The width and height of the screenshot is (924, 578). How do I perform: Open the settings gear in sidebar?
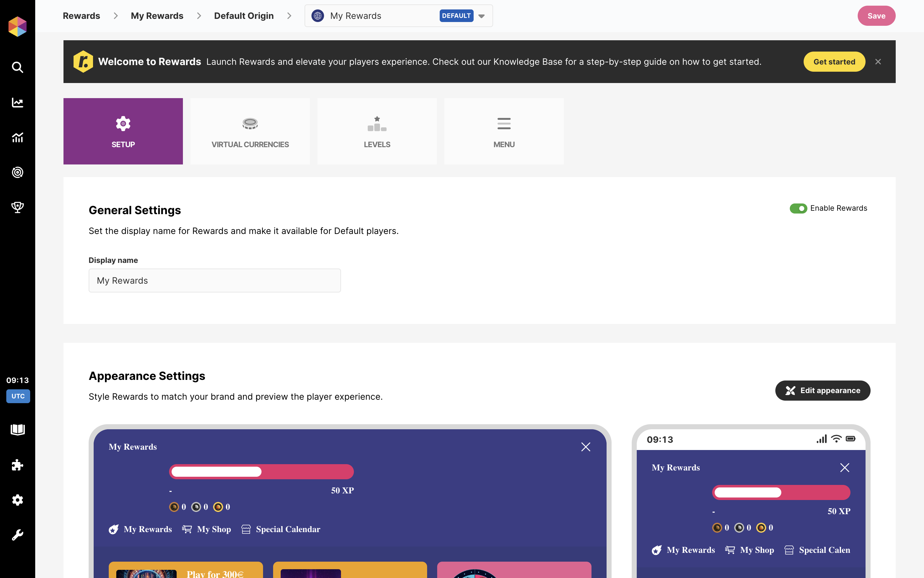(18, 500)
